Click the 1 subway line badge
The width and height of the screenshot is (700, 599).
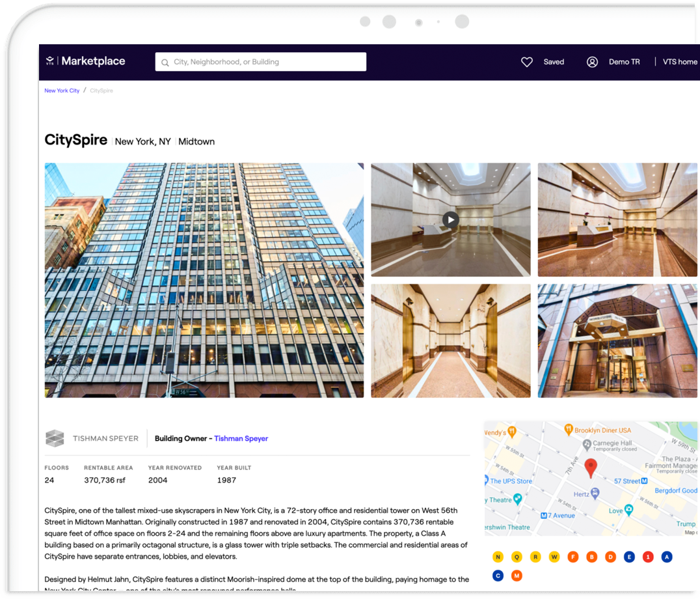(x=648, y=557)
